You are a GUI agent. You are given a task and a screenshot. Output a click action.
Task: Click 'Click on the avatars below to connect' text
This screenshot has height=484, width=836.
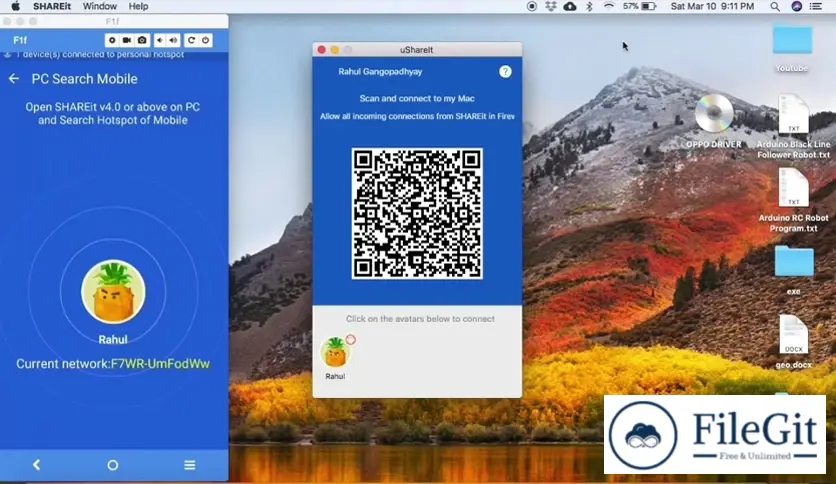tap(420, 319)
